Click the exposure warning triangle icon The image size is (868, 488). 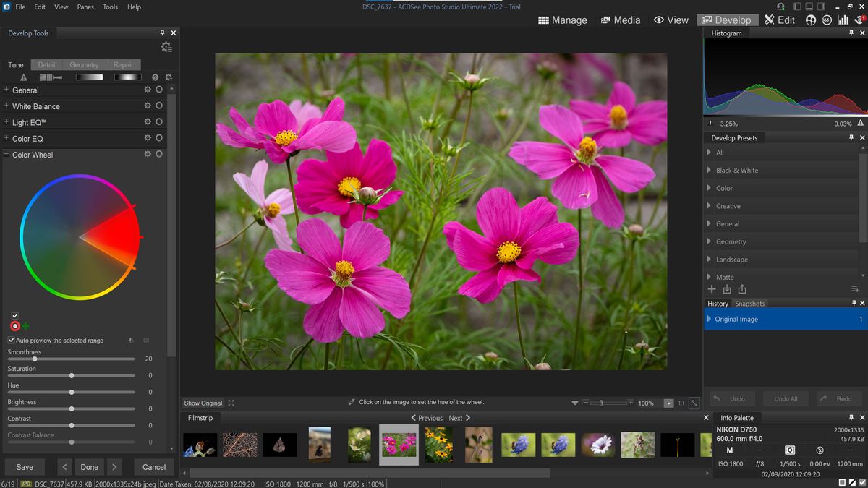[22, 77]
